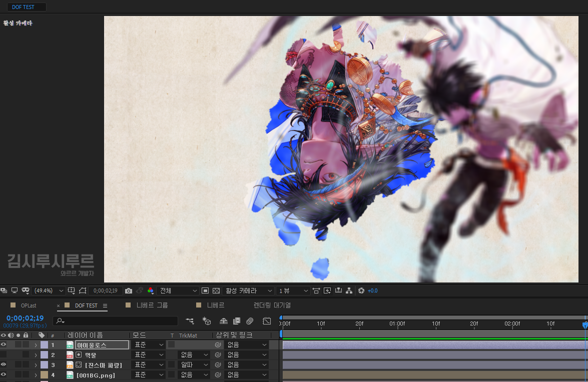588x382 pixels.
Task: Click the label tag column header icon
Action: coord(42,335)
